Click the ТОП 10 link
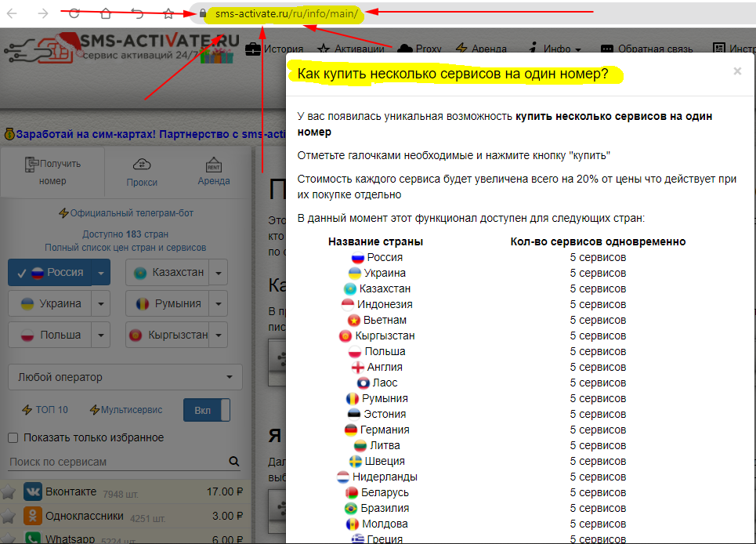The width and height of the screenshot is (756, 544). tap(45, 410)
